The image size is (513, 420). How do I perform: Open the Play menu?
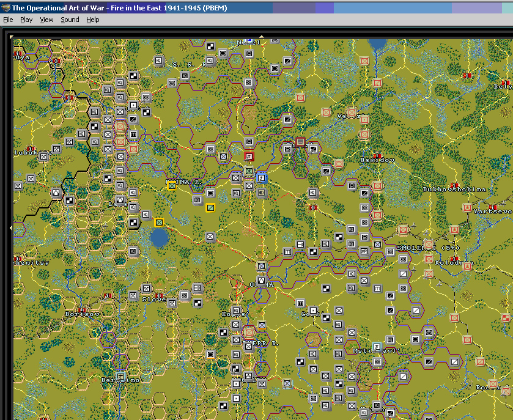(x=26, y=20)
